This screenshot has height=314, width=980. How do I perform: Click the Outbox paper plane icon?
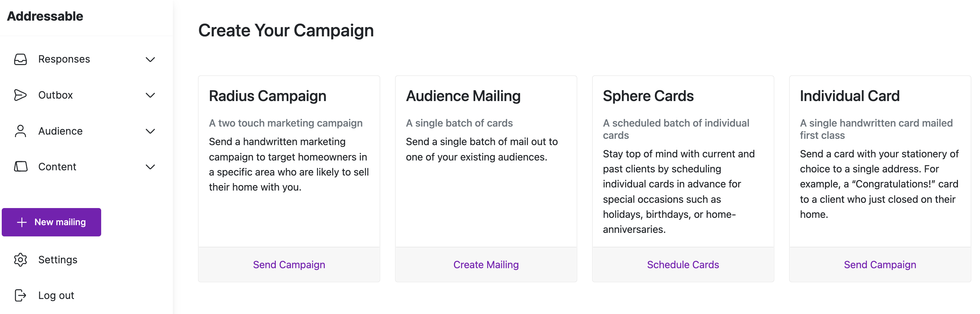pyautogui.click(x=21, y=95)
